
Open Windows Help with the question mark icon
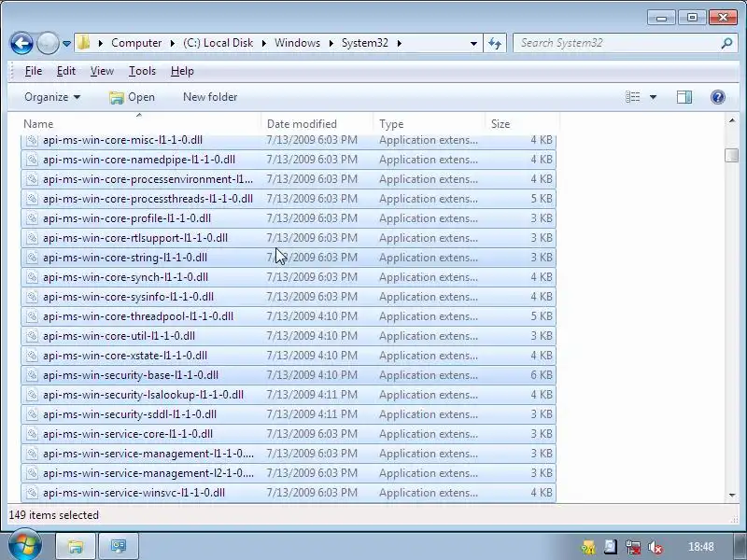click(717, 97)
